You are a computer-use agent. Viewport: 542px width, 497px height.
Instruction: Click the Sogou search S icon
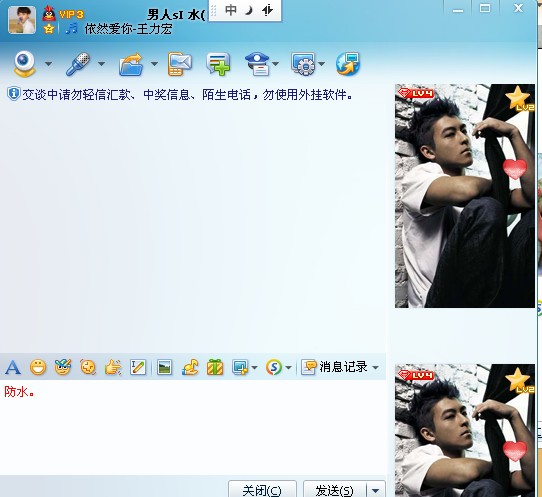tap(274, 367)
